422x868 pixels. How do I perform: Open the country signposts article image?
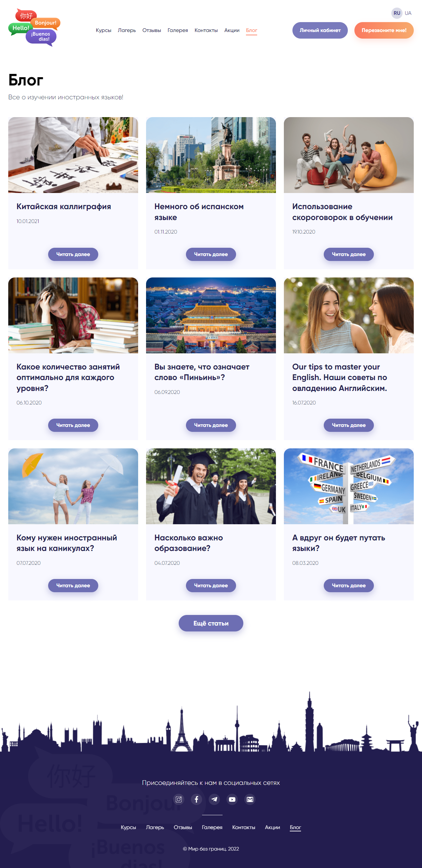(x=348, y=486)
